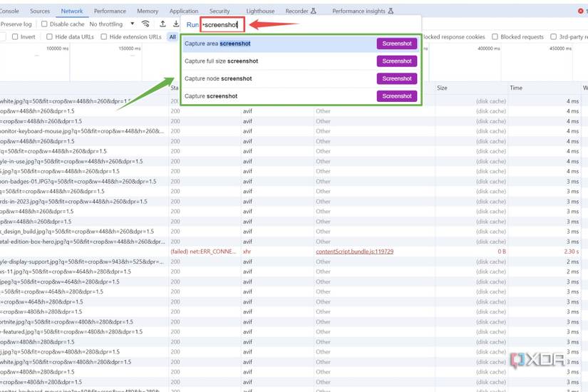
Task: Choose the plain Capture screenshot command
Action: tap(301, 96)
